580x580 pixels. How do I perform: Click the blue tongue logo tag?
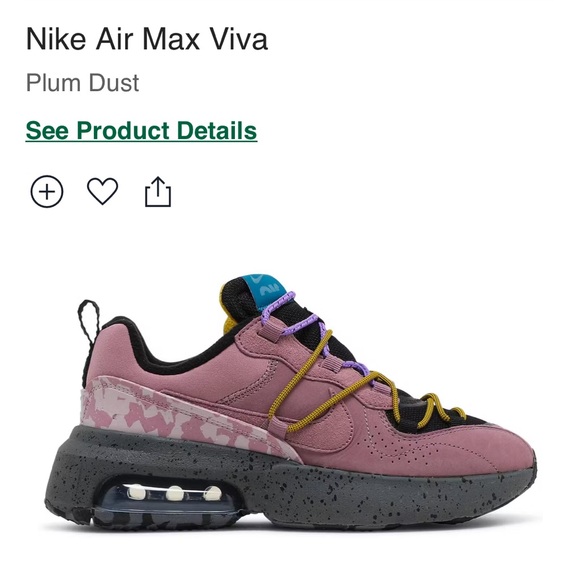[267, 289]
